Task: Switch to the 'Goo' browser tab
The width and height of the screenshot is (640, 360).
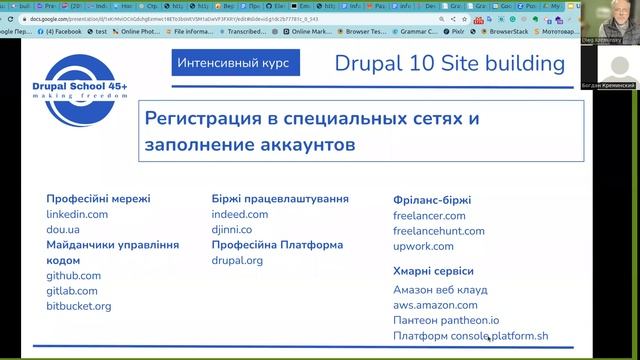Action: (x=501, y=6)
